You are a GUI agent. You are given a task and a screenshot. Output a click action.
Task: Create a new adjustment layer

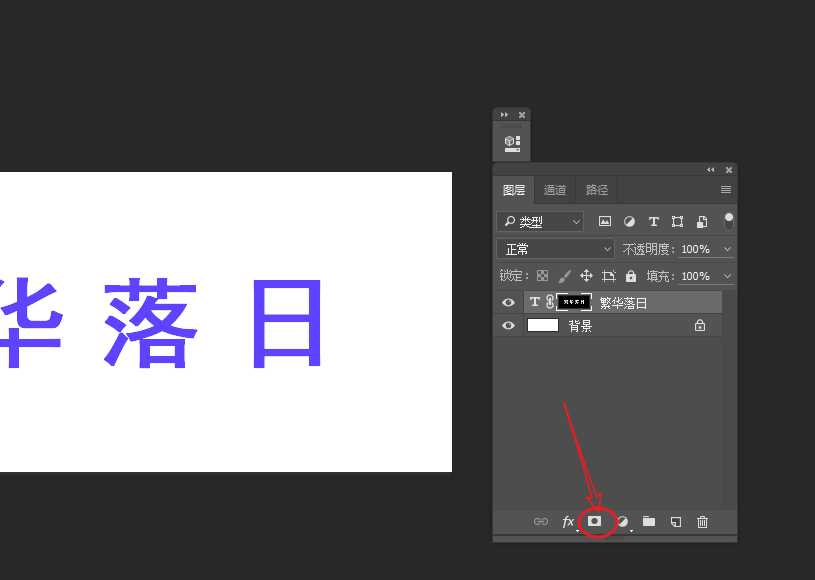[622, 521]
